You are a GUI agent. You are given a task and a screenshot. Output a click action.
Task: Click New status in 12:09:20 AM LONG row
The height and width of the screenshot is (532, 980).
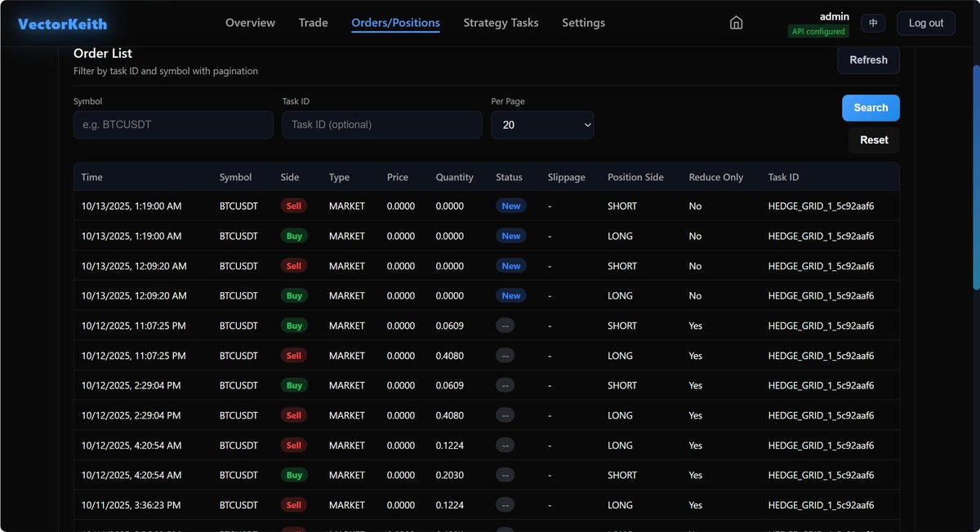tap(511, 295)
